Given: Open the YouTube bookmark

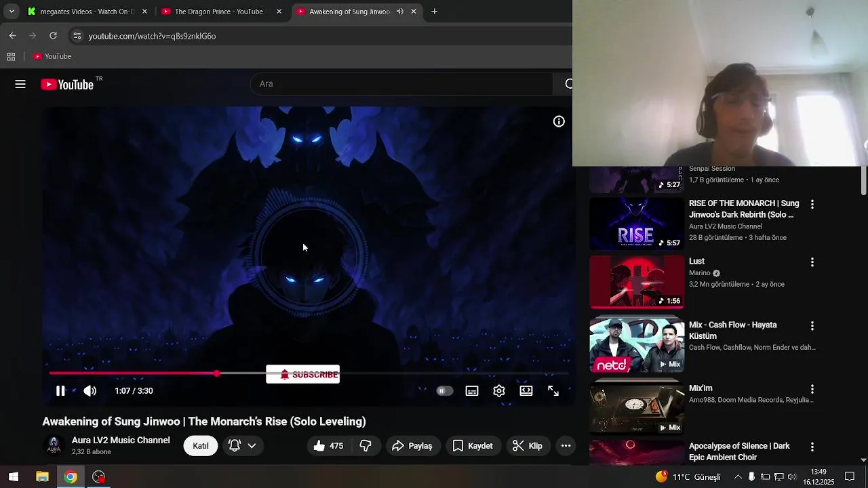Looking at the screenshot, I should [x=52, y=56].
